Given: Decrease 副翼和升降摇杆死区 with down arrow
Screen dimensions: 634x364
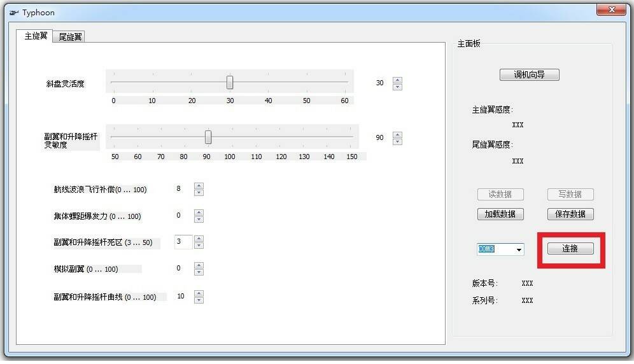Looking at the screenshot, I should point(199,246).
